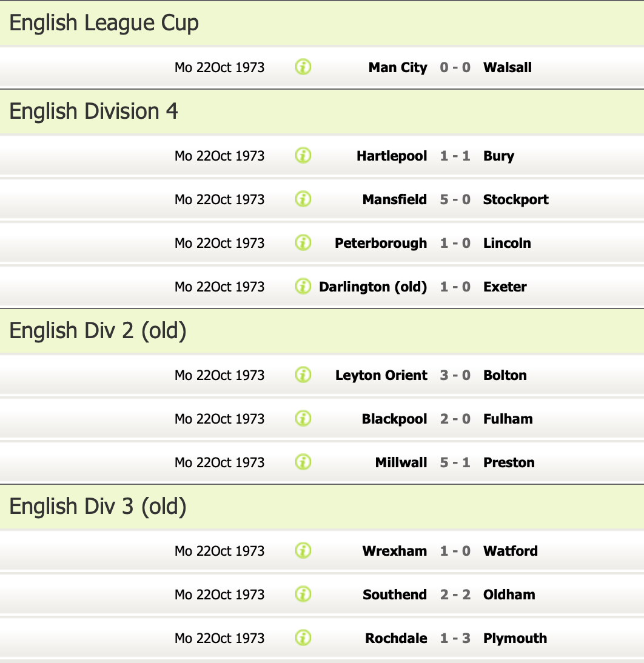Click the Walsall team name
Viewport: 644px width, 663px height.
[507, 67]
